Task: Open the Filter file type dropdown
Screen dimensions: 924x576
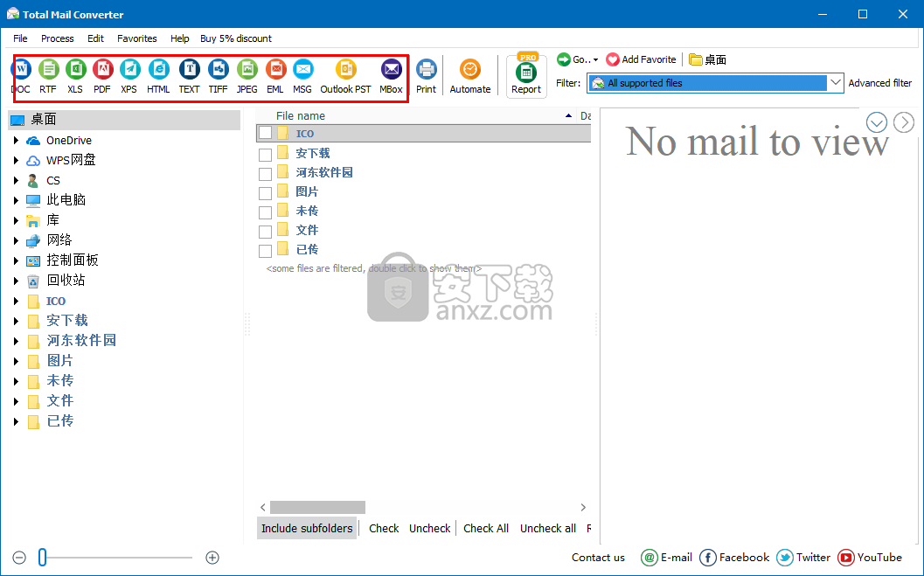Action: point(835,83)
